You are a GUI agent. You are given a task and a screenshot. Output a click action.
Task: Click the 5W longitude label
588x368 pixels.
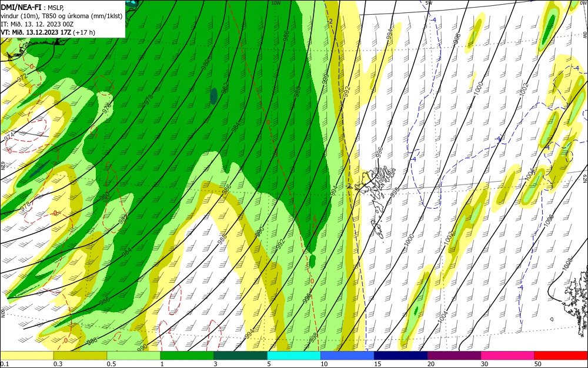point(429,3)
